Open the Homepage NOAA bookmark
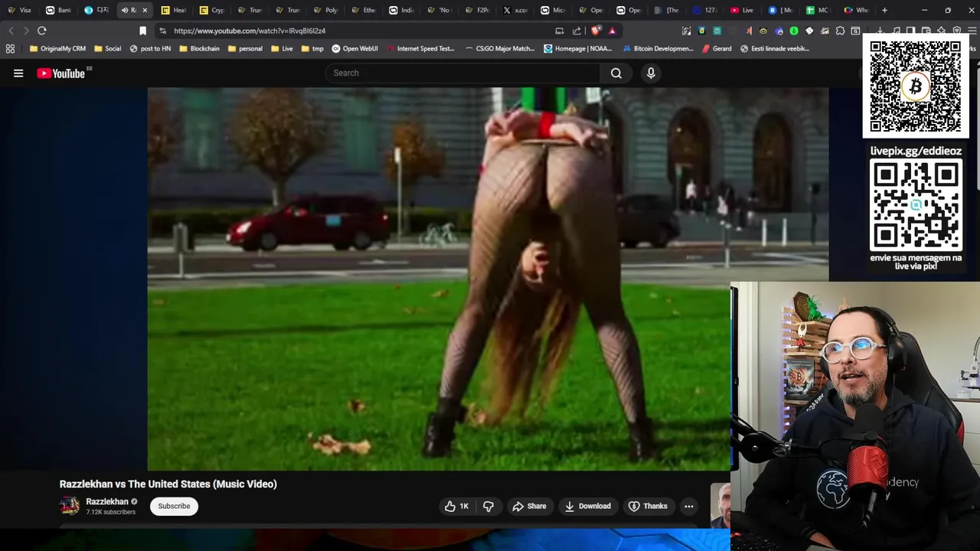The width and height of the screenshot is (980, 551). [578, 48]
